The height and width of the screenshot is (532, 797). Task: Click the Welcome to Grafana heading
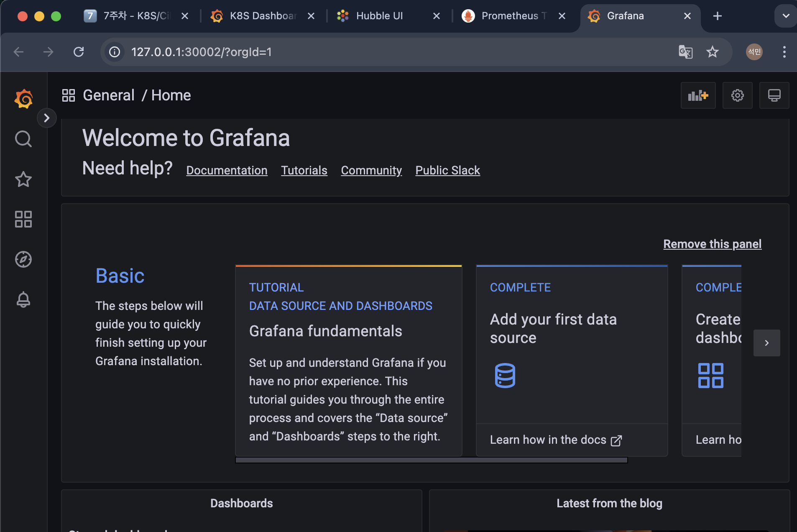(186, 138)
